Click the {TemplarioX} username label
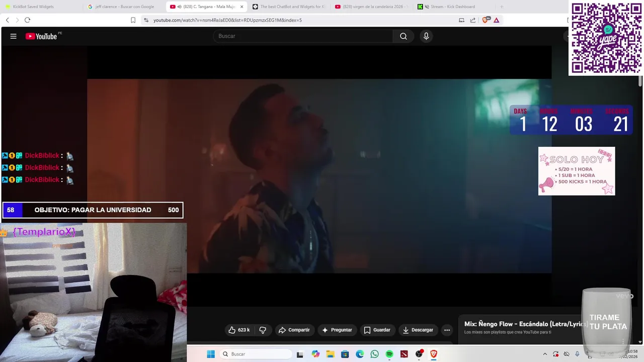Image resolution: width=644 pixels, height=362 pixels. [x=44, y=232]
